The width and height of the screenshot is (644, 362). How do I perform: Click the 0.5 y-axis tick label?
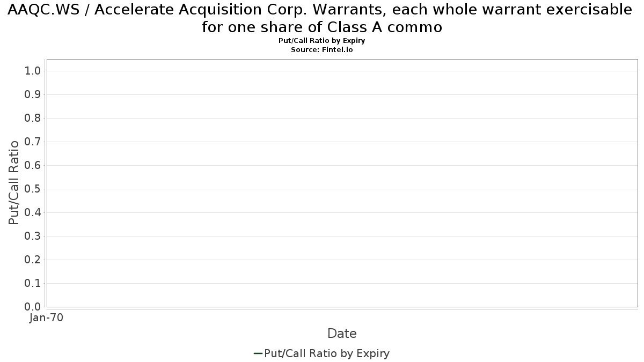click(x=33, y=189)
